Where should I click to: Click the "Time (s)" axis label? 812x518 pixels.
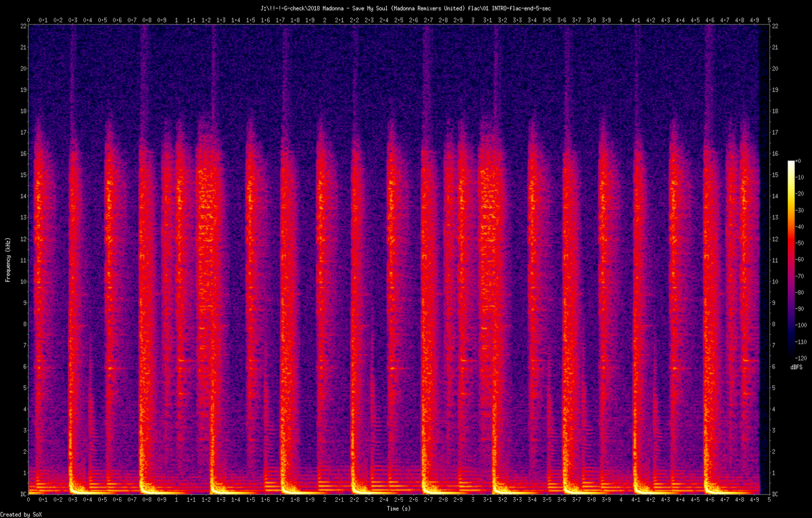399,508
